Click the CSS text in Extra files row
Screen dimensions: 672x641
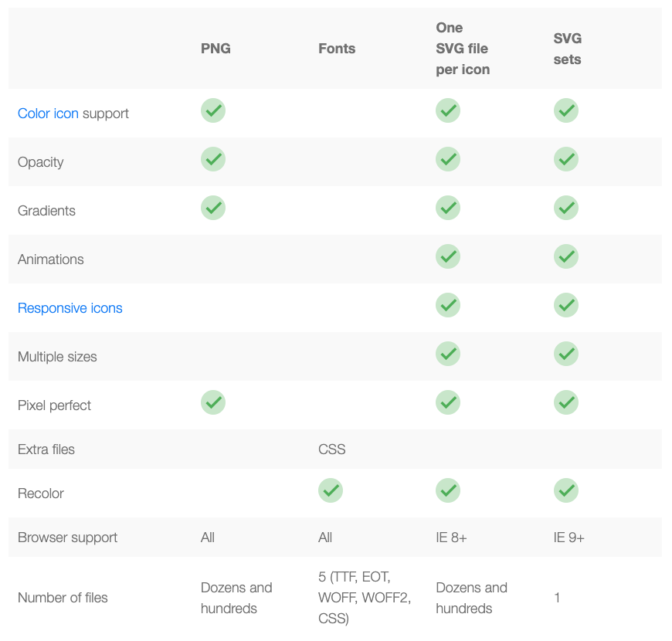point(331,449)
